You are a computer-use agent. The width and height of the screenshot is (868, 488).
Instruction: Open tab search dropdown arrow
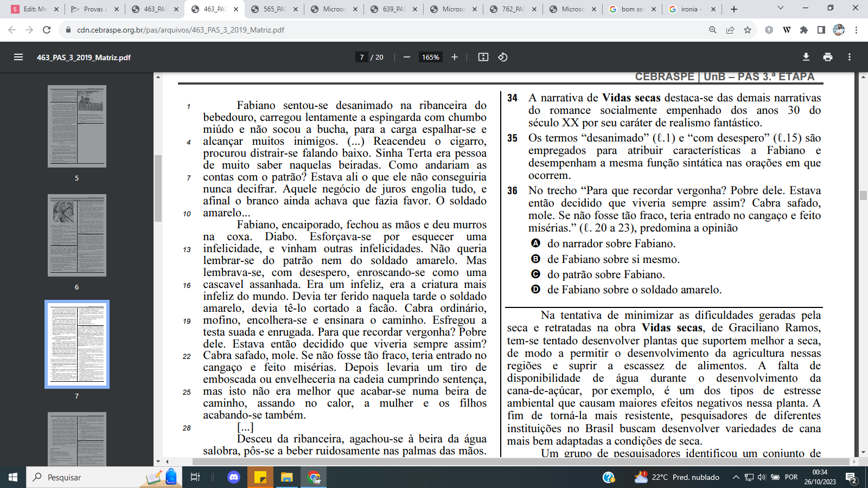[781, 8]
